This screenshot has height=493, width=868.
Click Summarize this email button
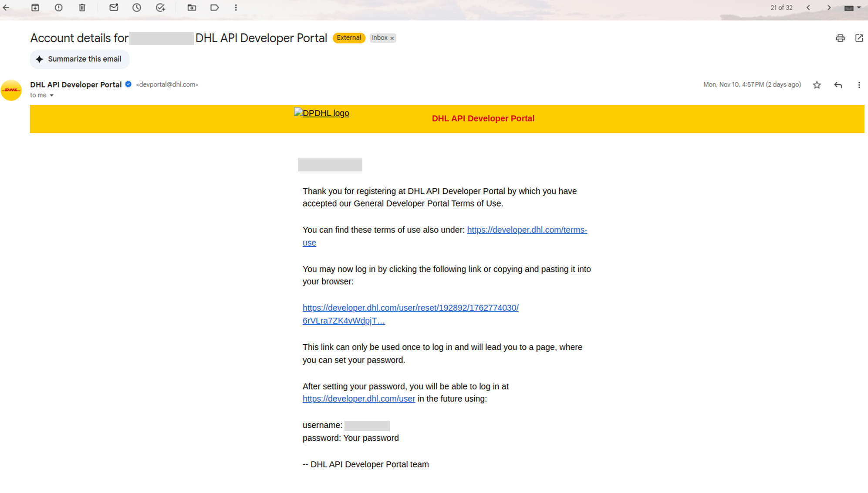click(79, 59)
